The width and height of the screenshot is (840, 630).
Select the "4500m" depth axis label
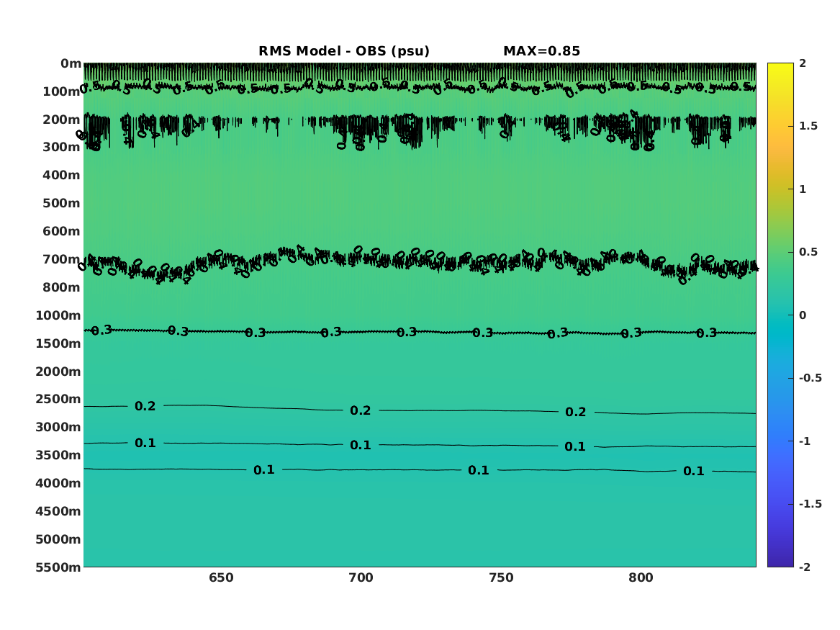(58, 512)
